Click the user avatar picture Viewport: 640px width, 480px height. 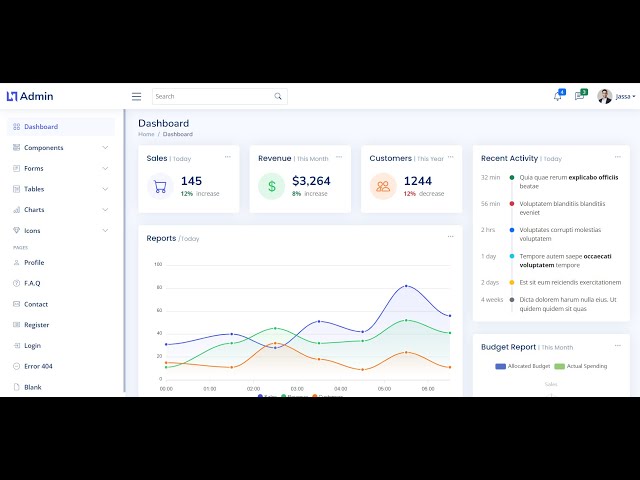[604, 96]
